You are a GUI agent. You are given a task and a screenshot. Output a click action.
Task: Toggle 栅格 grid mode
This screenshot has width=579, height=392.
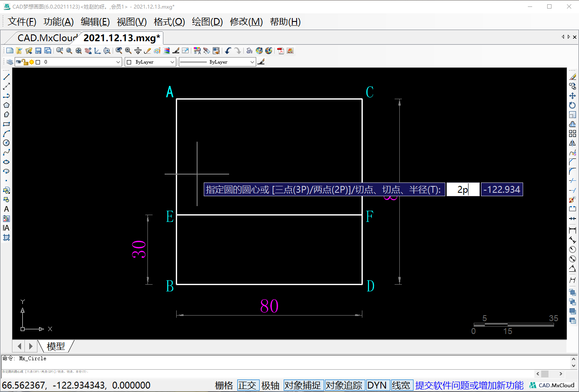(x=224, y=385)
